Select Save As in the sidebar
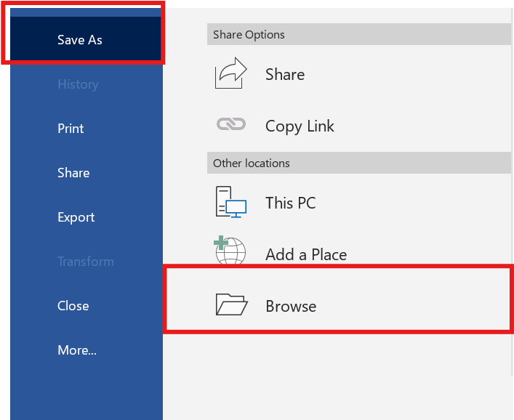This screenshot has height=420, width=514. [80, 40]
